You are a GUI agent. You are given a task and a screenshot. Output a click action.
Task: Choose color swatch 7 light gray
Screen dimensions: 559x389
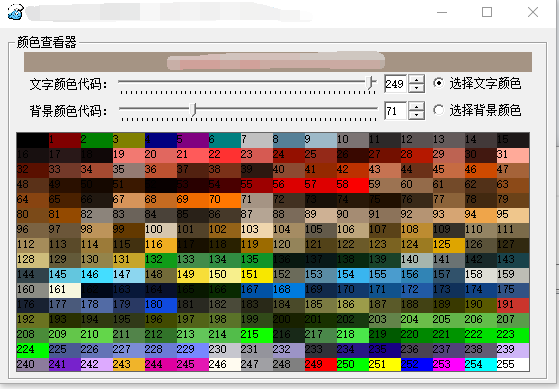click(257, 140)
